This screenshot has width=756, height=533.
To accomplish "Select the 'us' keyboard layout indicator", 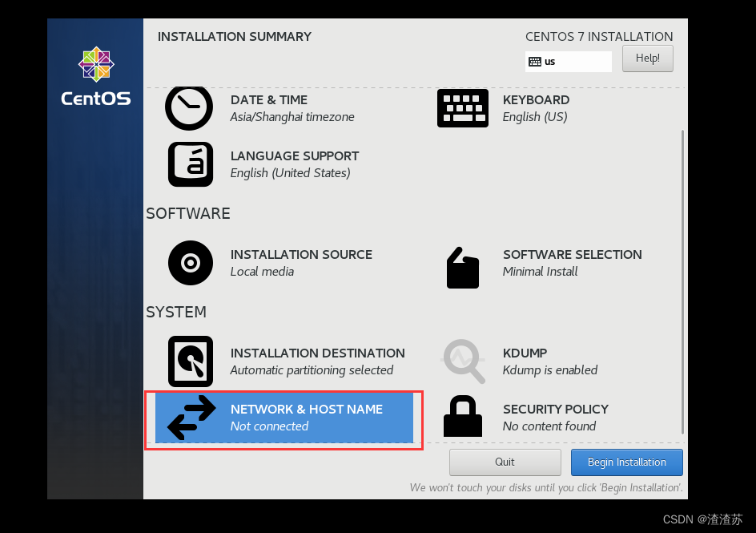I will tap(569, 62).
